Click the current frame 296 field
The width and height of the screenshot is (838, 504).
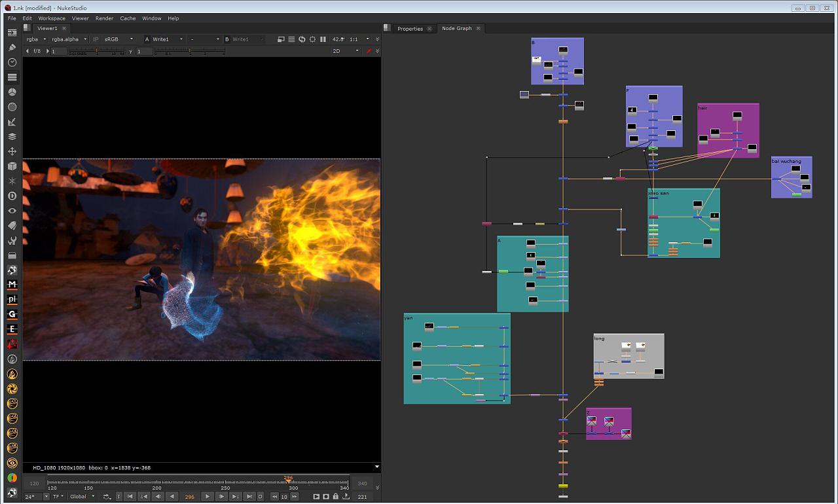[x=190, y=497]
